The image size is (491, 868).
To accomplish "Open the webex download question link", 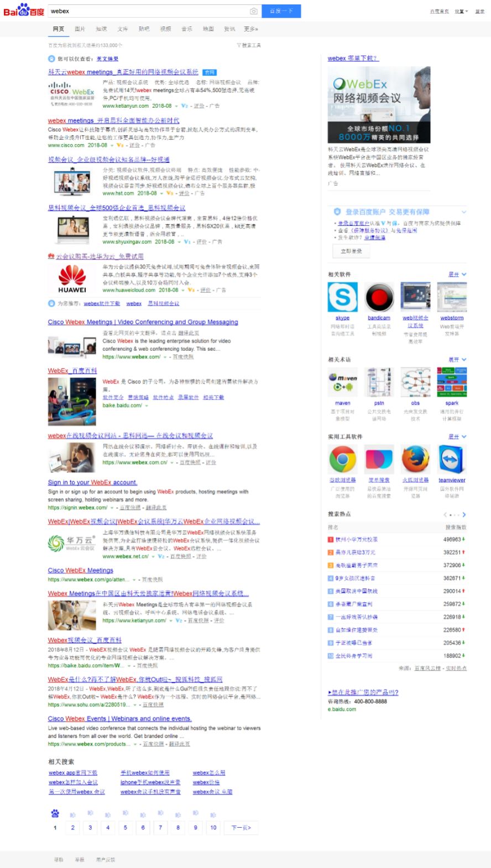I will 353,58.
